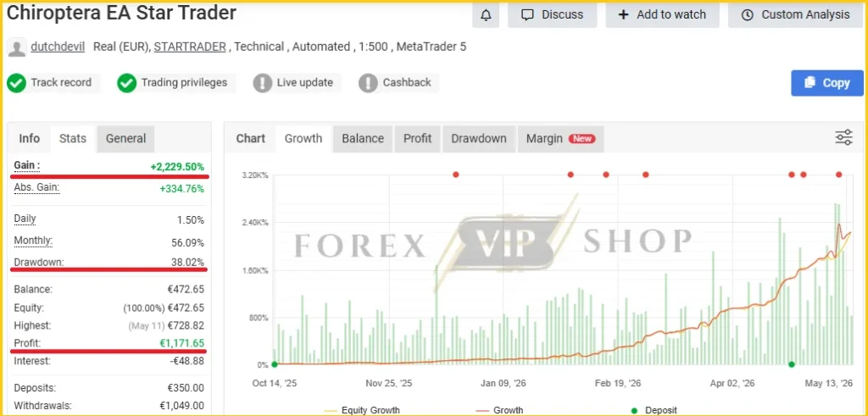Click the Profit stat label

[28, 343]
